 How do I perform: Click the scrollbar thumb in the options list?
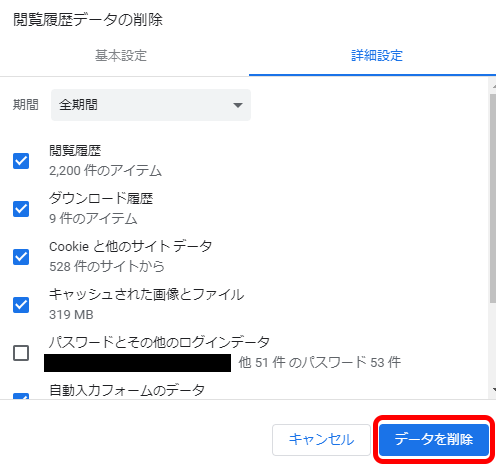pos(493,198)
